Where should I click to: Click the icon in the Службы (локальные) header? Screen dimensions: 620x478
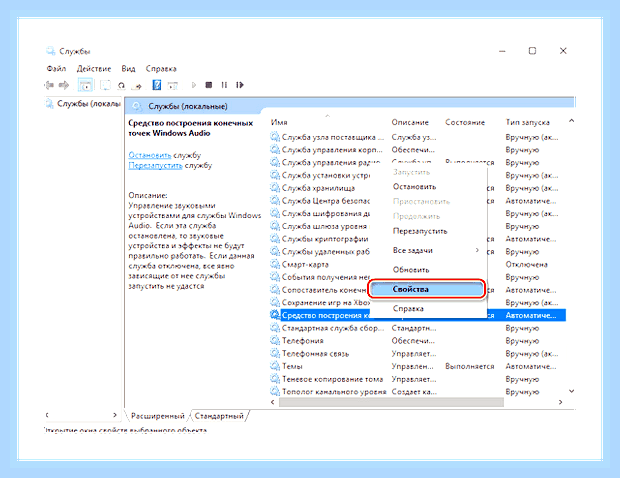click(137, 106)
